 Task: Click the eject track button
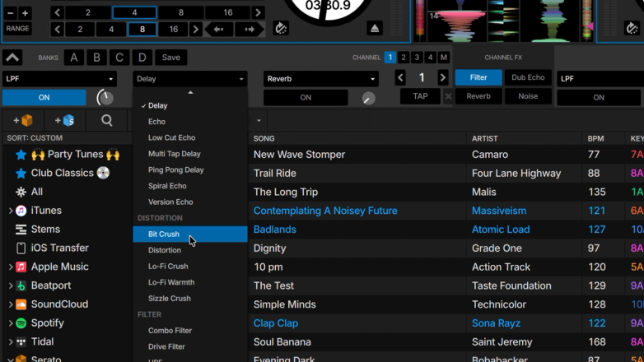point(374,28)
